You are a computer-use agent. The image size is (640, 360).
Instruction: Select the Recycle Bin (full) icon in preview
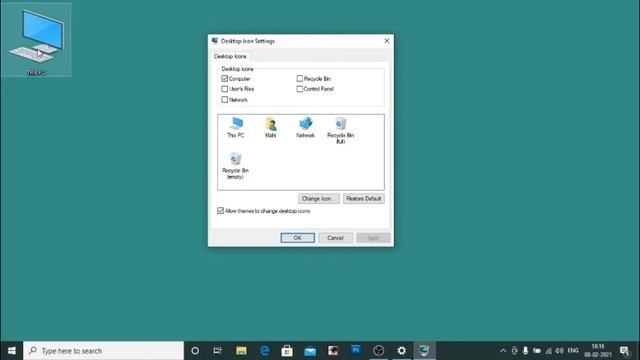(x=340, y=130)
